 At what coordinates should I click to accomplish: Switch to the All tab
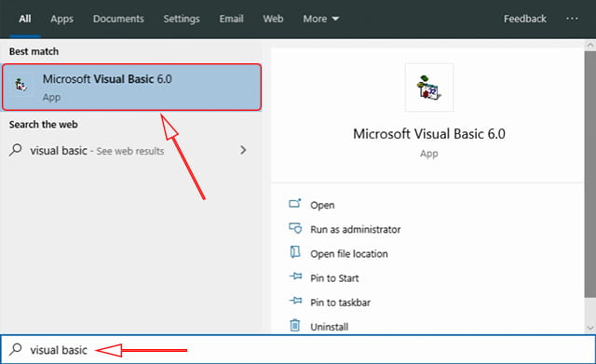click(x=25, y=19)
